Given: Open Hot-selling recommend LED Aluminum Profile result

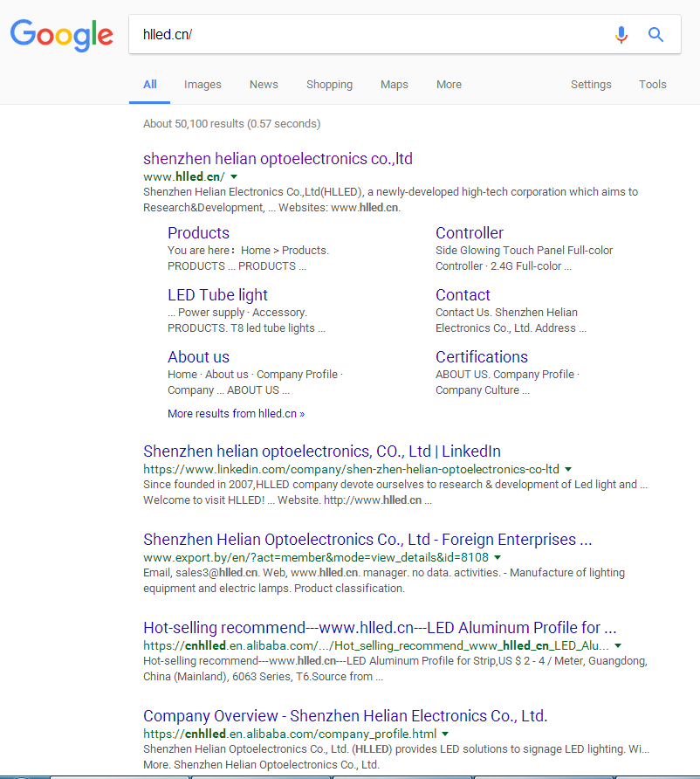Looking at the screenshot, I should point(380,627).
